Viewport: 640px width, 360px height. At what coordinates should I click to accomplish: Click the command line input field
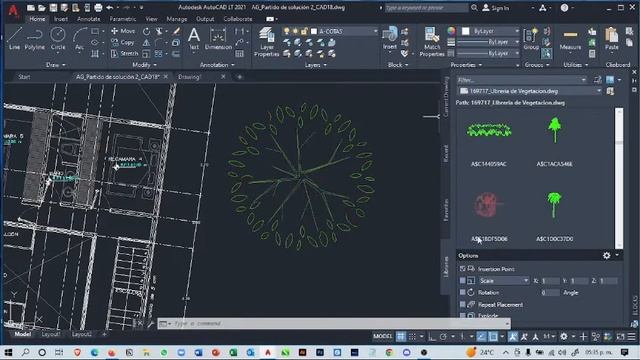coord(334,323)
